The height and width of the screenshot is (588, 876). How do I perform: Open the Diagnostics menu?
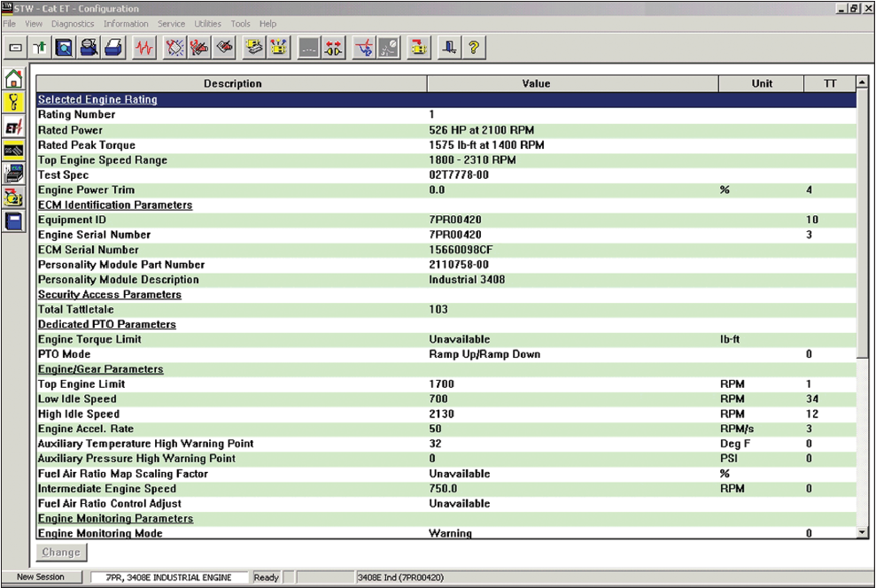point(73,23)
